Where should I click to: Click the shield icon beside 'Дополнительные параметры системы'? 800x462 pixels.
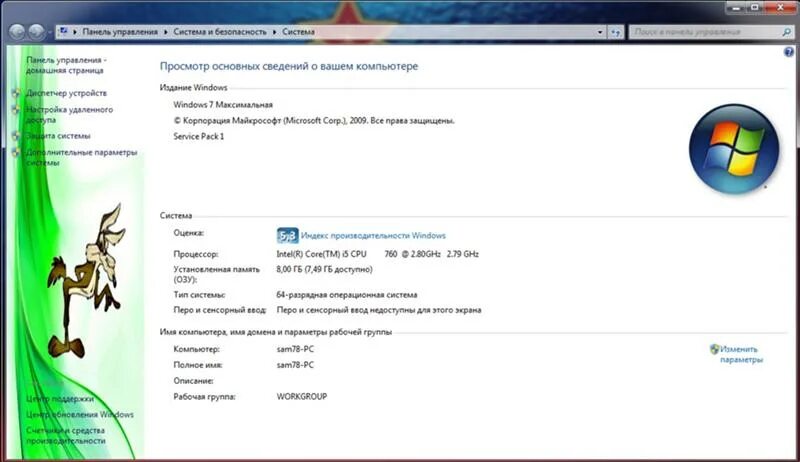click(16, 152)
